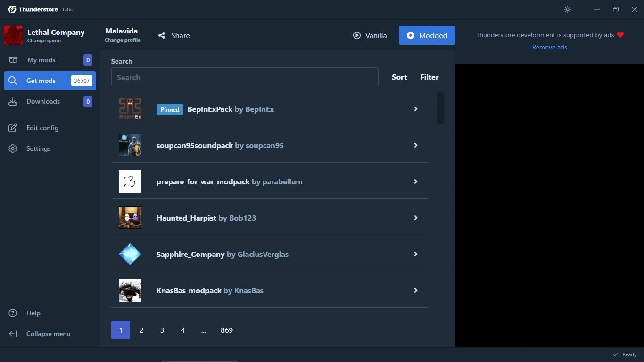Expand the BepInExPack row chevron
The image size is (644, 362).
pyautogui.click(x=416, y=109)
